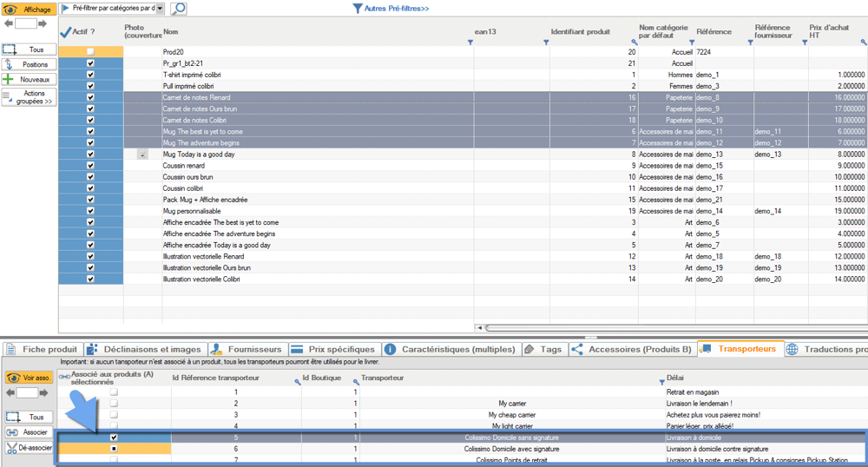Toggle checkbox for Colissimo Domicile avec signature
The height and width of the screenshot is (467, 868).
pyautogui.click(x=114, y=449)
